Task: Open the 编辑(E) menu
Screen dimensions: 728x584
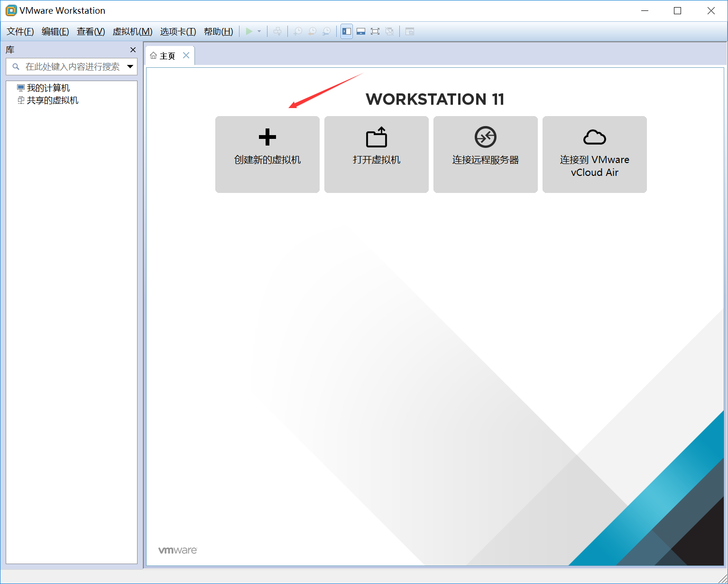Action: point(55,31)
